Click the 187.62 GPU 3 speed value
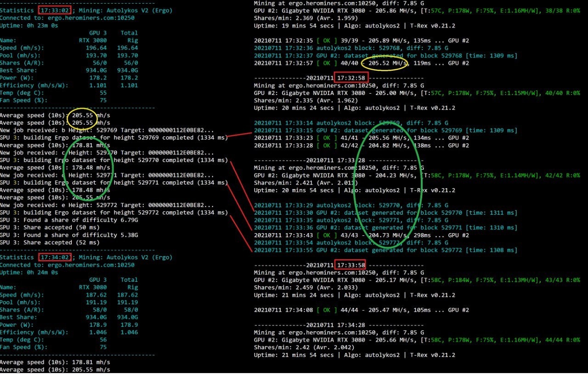 pyautogui.click(x=96, y=295)
